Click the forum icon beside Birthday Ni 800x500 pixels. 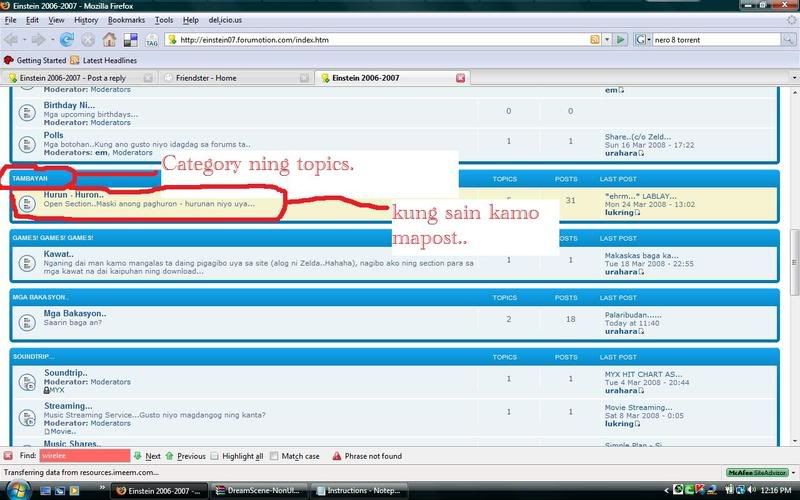coord(27,113)
